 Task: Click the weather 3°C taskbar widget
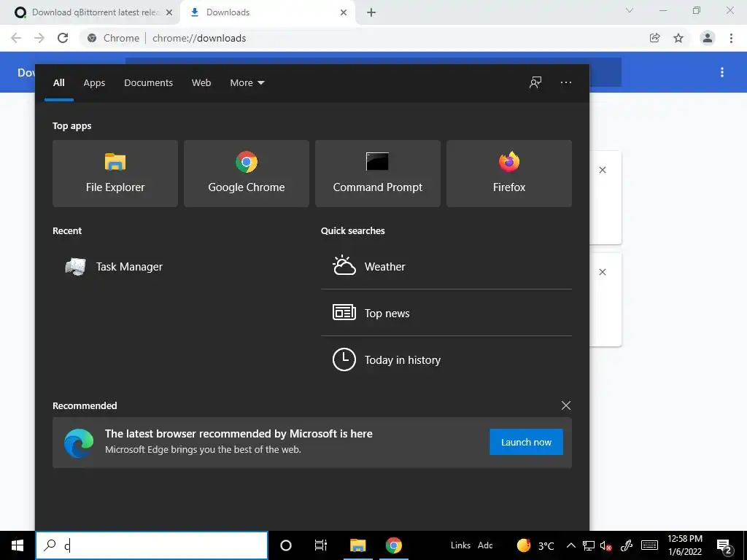click(x=536, y=545)
